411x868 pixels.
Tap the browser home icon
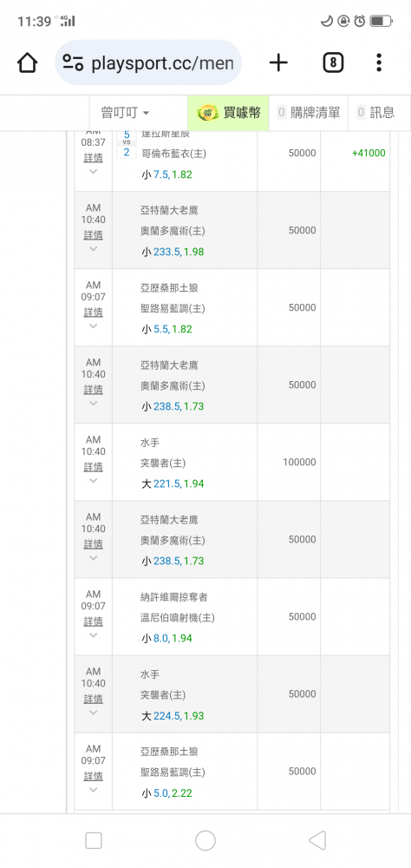(27, 63)
